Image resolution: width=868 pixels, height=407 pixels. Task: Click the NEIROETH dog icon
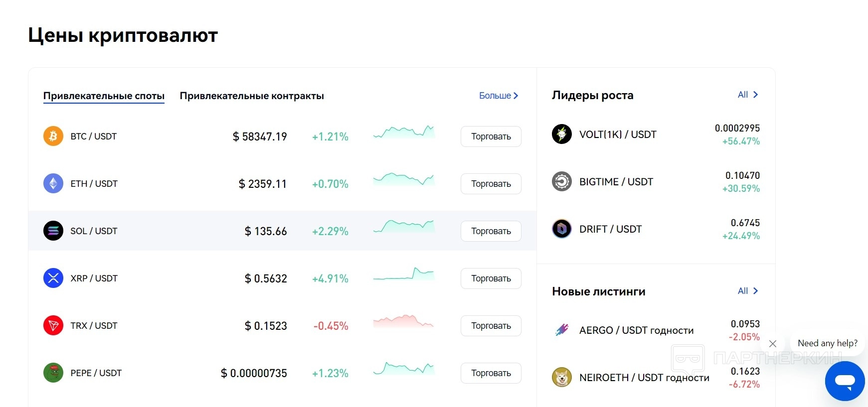[x=562, y=377]
